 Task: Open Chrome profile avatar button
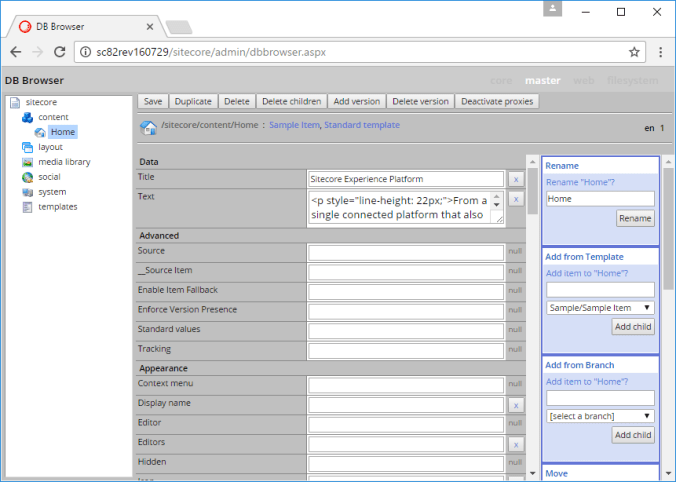552,8
